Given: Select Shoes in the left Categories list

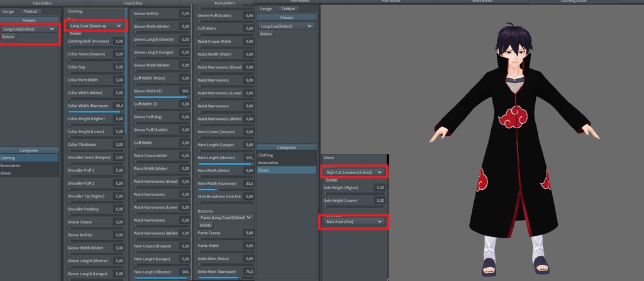Looking at the screenshot, I should [x=29, y=174].
